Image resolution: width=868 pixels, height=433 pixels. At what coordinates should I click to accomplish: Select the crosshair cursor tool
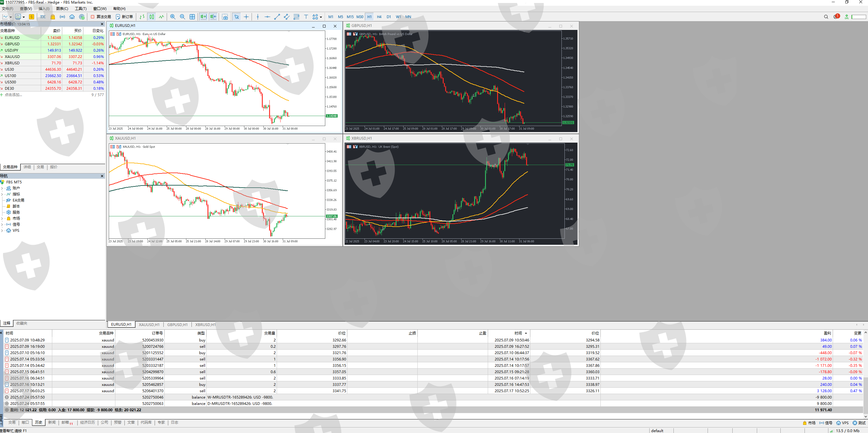click(x=246, y=17)
